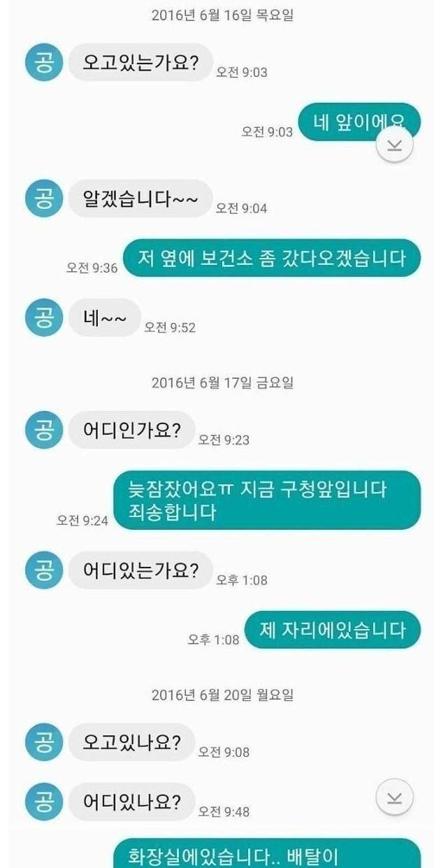The width and height of the screenshot is (434, 868).
Task: Tap the 공 avatar beside 오고있나요?
Action: coord(44,742)
